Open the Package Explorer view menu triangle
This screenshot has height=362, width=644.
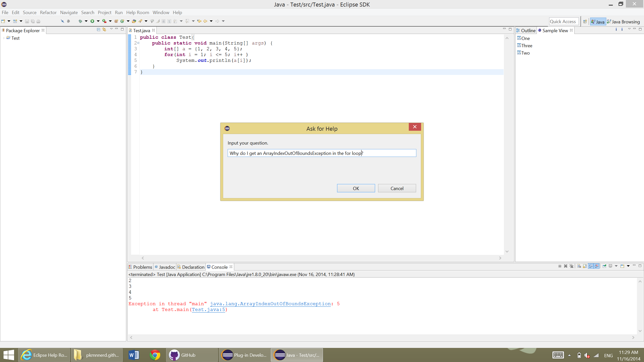(x=111, y=29)
